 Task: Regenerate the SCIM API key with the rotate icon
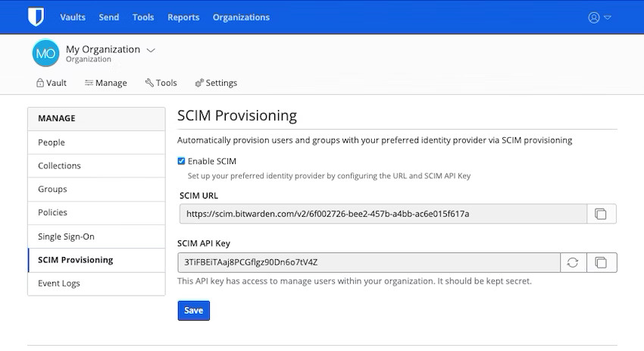click(x=573, y=262)
